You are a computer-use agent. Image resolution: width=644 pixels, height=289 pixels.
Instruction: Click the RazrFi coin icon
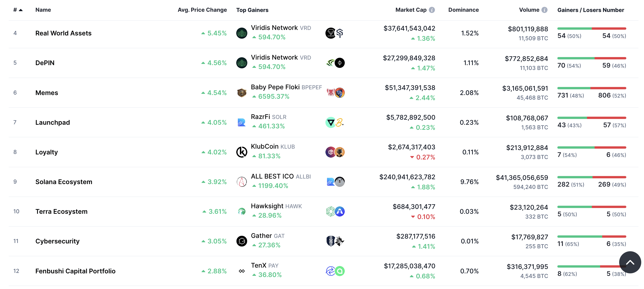click(242, 122)
